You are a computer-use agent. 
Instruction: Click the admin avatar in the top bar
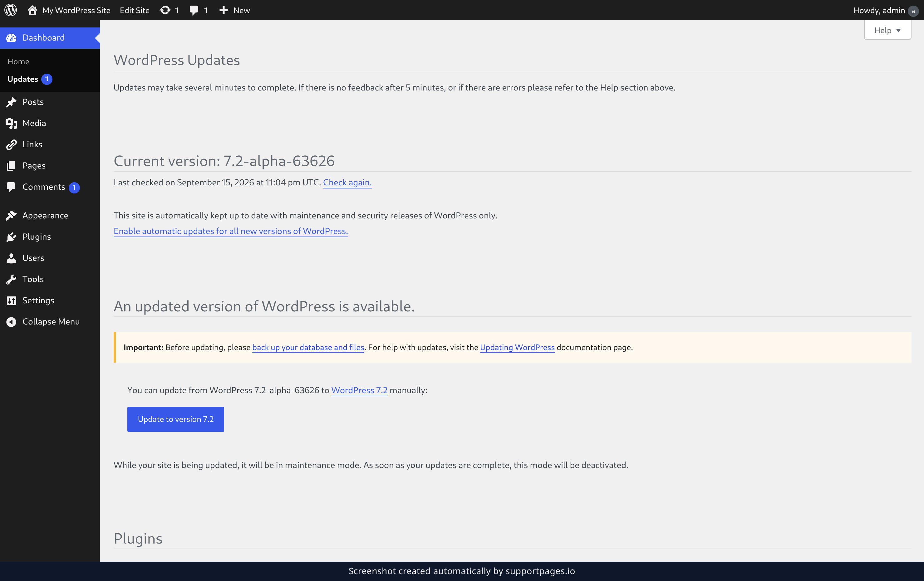[913, 11]
